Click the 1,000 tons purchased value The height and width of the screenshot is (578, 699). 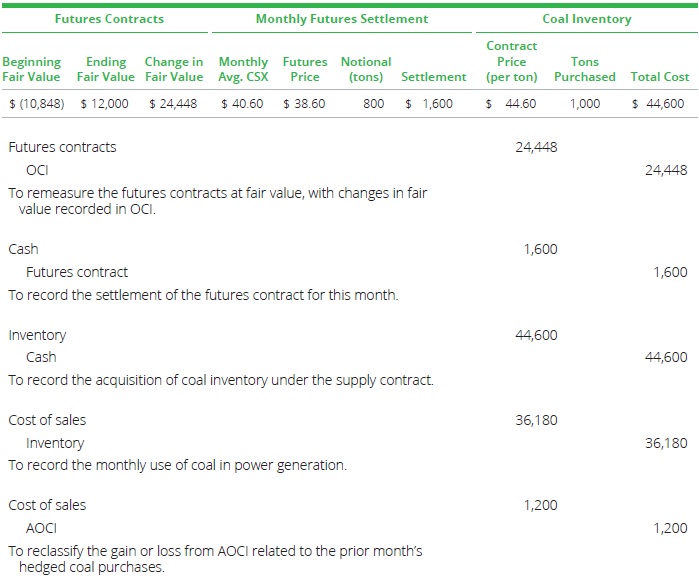584,103
